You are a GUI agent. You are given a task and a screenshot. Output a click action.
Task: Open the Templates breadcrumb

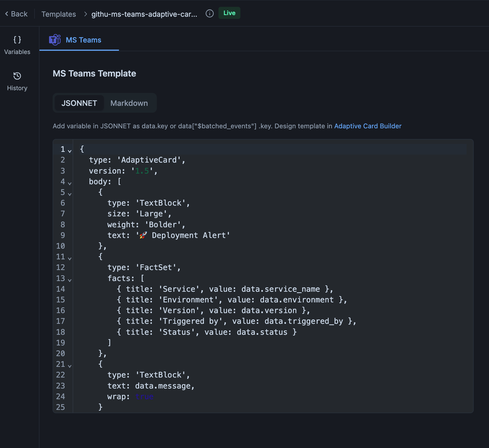59,14
